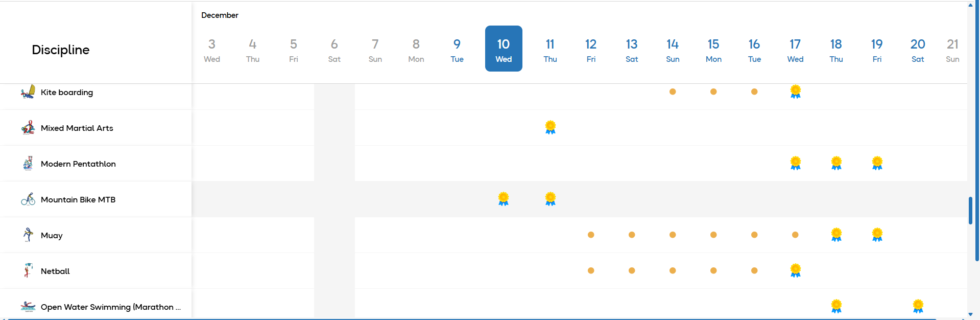Viewport: 980px width, 320px height.
Task: Click Kite boarding event dot on Mon 15
Action: click(x=713, y=92)
